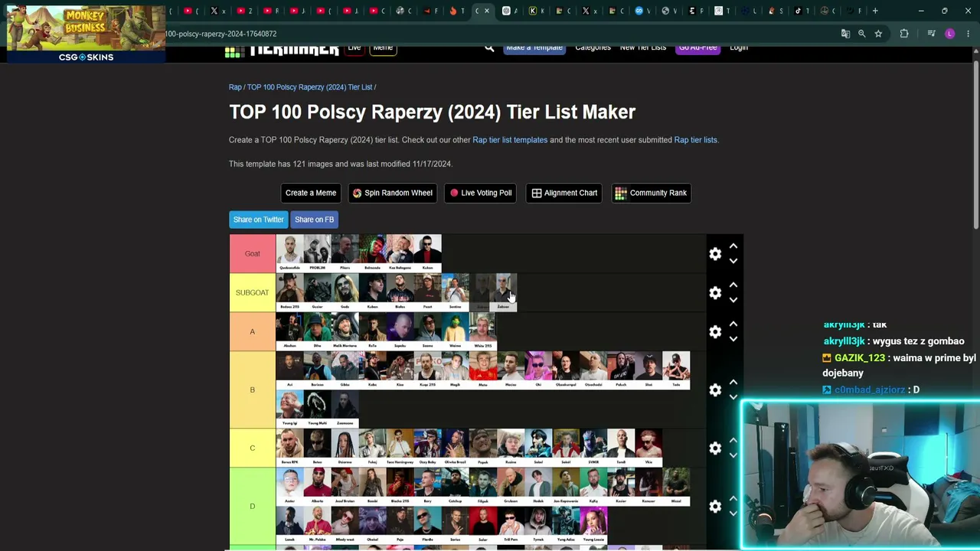980x551 pixels.
Task: Select the Young Leosia image in D tier
Action: coord(593,525)
